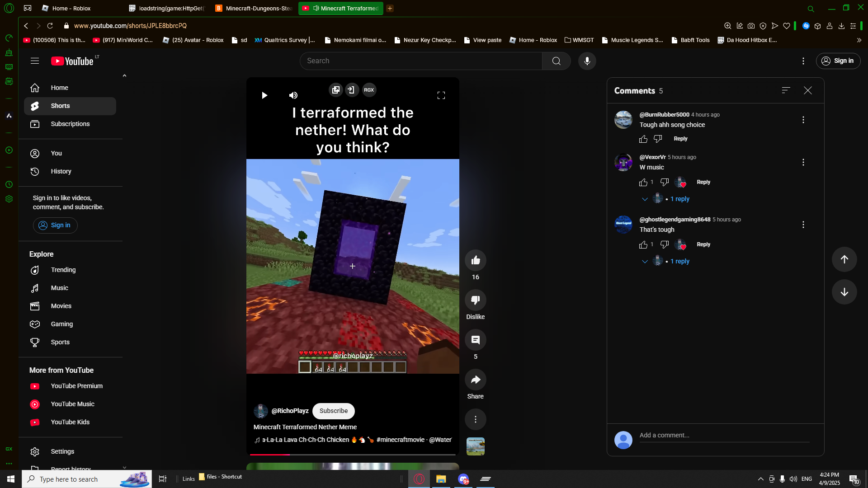The height and width of the screenshot is (488, 868).
Task: Open YouTube Premium link
Action: pyautogui.click(x=70, y=386)
